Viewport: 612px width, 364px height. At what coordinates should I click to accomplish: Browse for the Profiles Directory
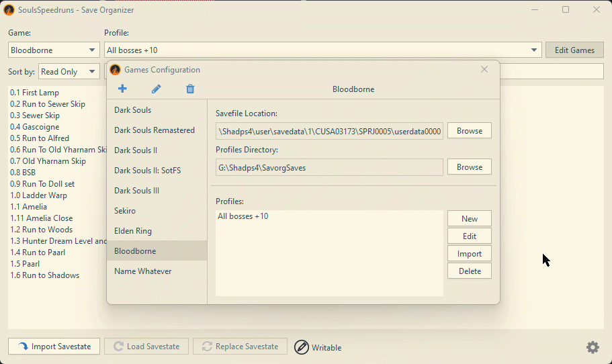tap(469, 167)
